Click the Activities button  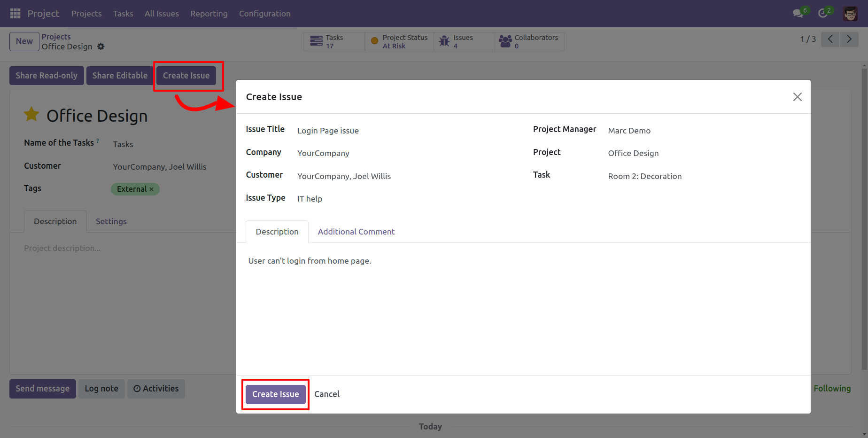click(156, 389)
